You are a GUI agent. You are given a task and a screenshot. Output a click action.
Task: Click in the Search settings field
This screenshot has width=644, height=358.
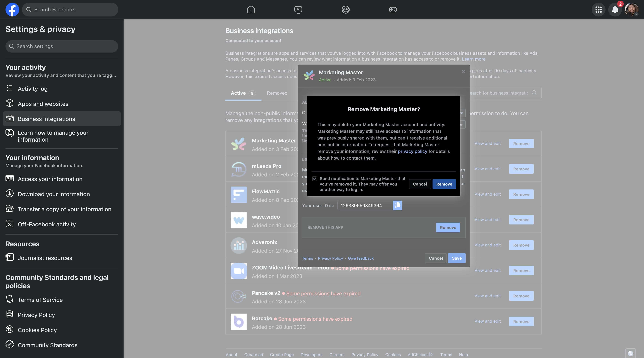click(x=62, y=46)
